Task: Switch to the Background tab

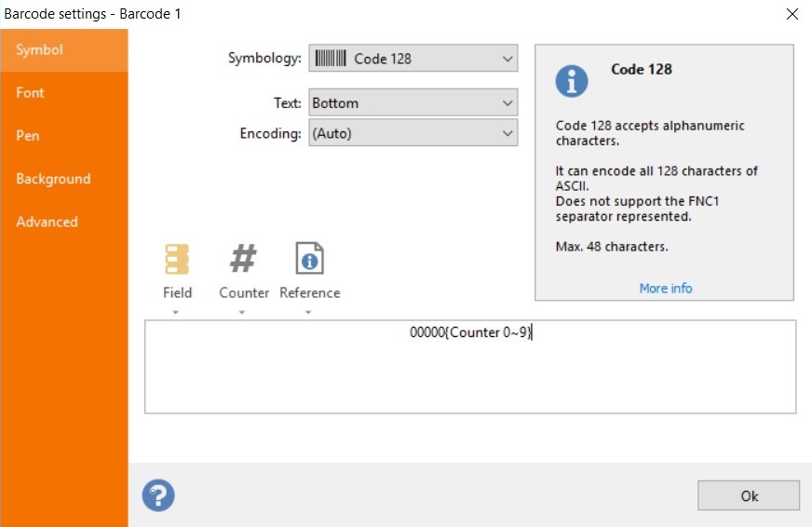Action: point(64,179)
